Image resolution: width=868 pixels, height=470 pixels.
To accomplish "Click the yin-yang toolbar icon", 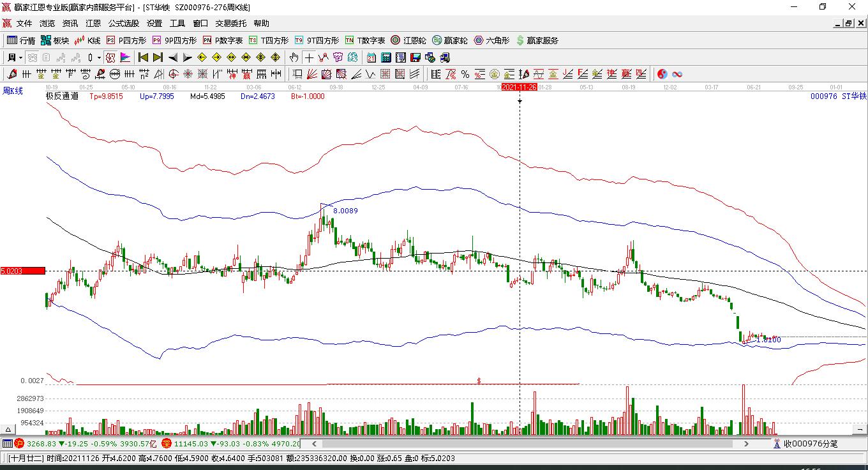I will pos(662,74).
